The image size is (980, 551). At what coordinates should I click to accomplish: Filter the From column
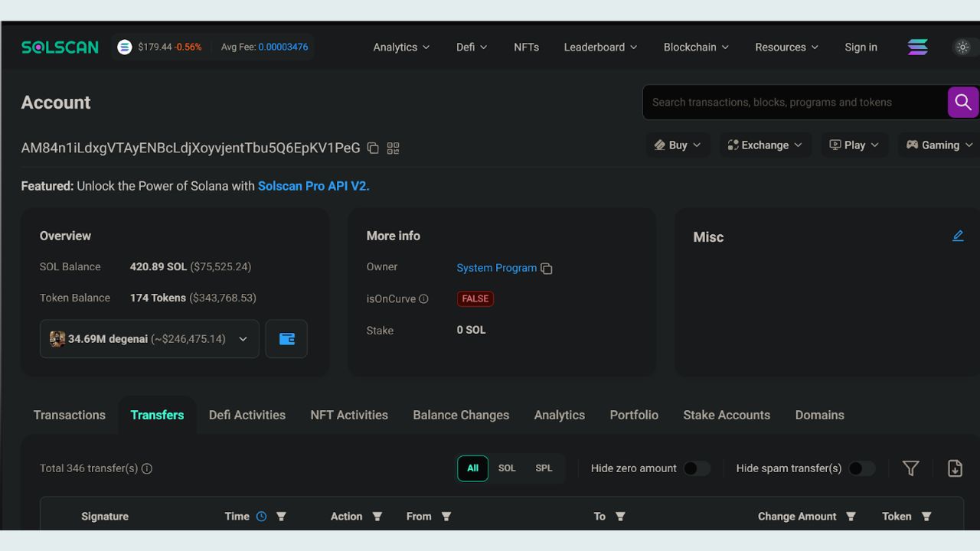click(446, 517)
